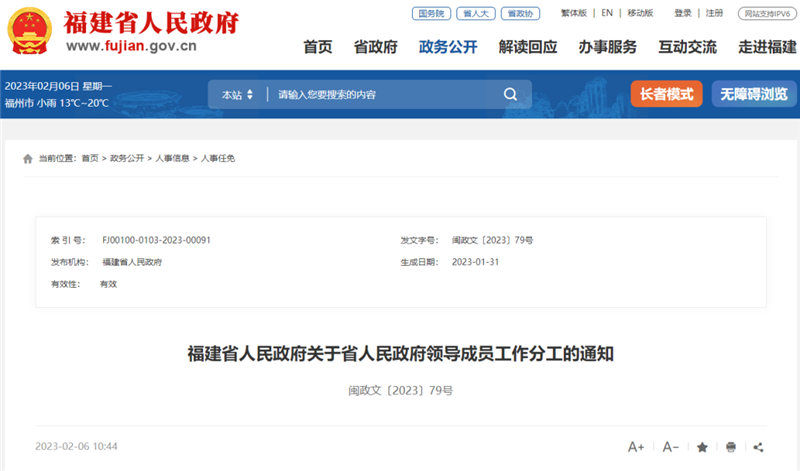The image size is (800, 471).
Task: Toggle 长者模式 elder mode
Action: pos(666,94)
